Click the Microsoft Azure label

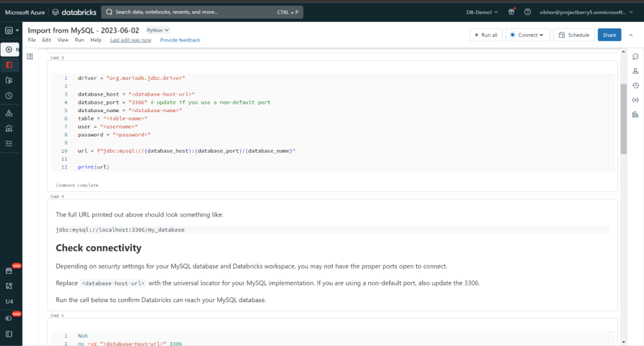pos(25,13)
